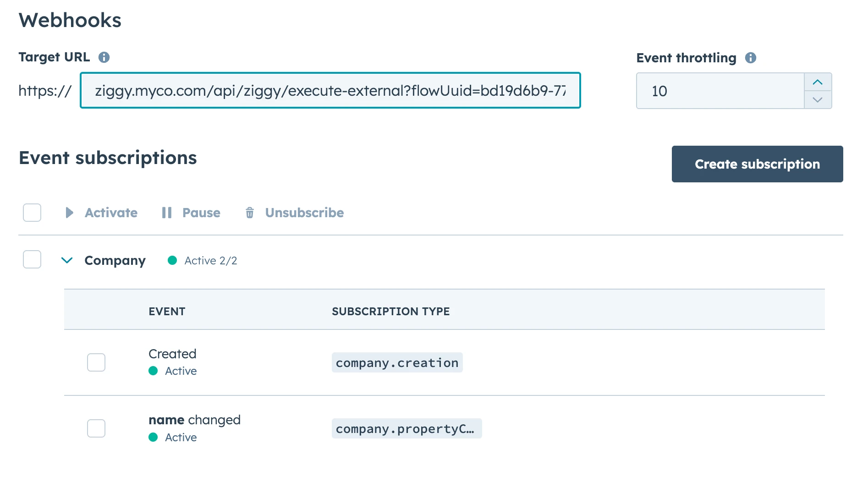The width and height of the screenshot is (868, 482).
Task: Click the Target URL info icon
Action: (104, 57)
